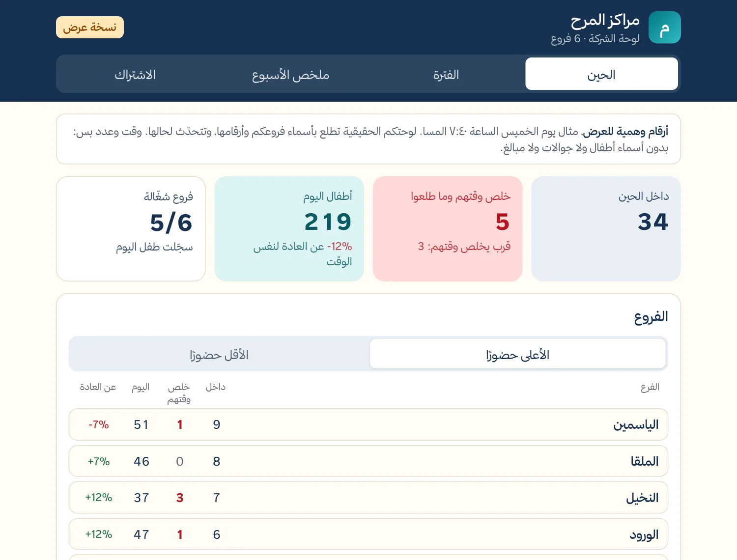Click the عن العادة column header
The width and height of the screenshot is (737, 560).
(x=98, y=387)
